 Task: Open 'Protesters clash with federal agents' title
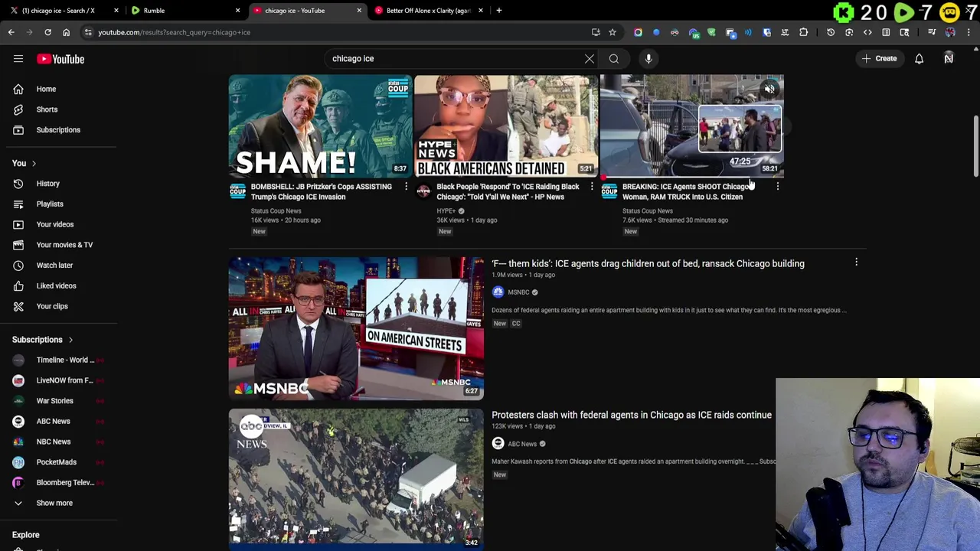click(632, 415)
